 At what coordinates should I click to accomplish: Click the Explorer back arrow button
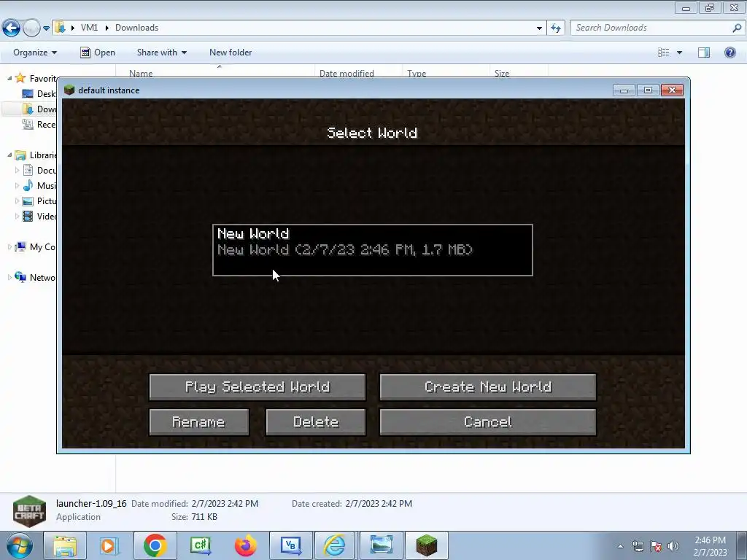tap(11, 28)
